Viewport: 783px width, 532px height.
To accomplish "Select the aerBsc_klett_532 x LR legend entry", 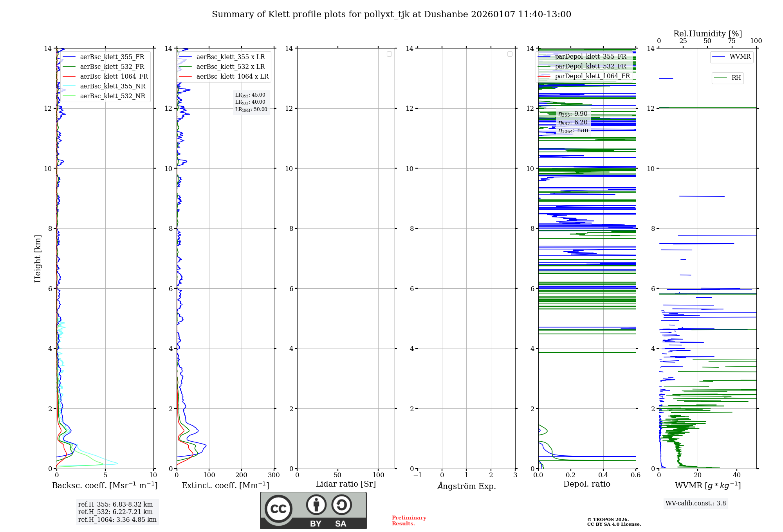I will click(x=230, y=67).
